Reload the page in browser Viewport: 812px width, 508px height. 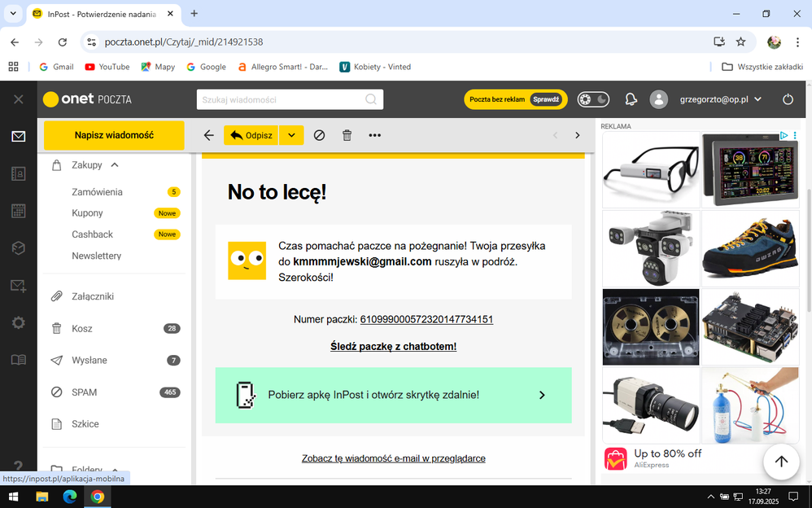(62, 42)
